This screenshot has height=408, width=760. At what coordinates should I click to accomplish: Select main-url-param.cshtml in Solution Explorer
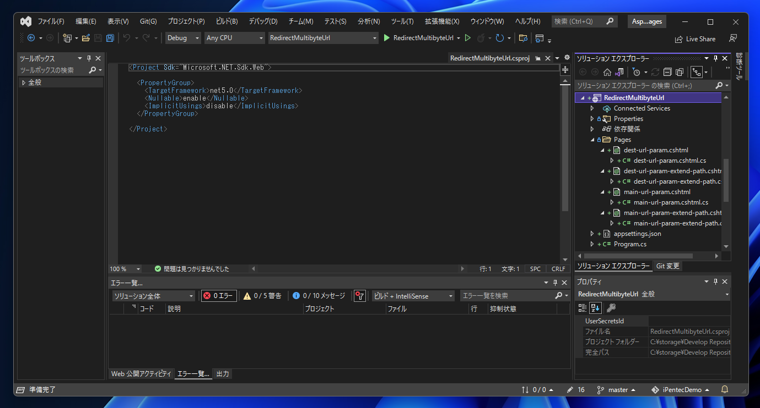coord(657,192)
